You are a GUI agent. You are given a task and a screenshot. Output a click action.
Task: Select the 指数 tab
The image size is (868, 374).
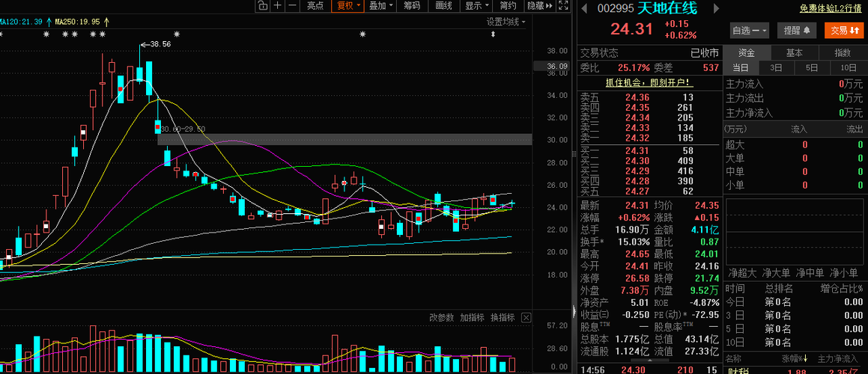[843, 53]
